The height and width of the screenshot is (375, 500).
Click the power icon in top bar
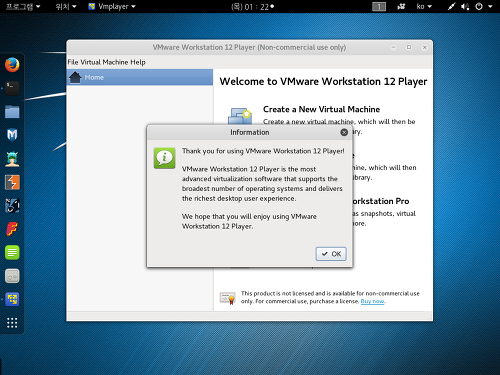coord(479,6)
